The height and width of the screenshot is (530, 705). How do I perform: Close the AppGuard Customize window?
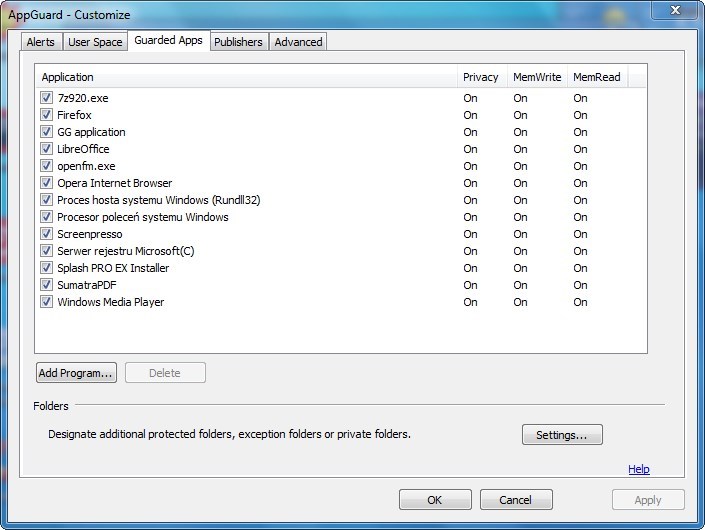point(675,10)
